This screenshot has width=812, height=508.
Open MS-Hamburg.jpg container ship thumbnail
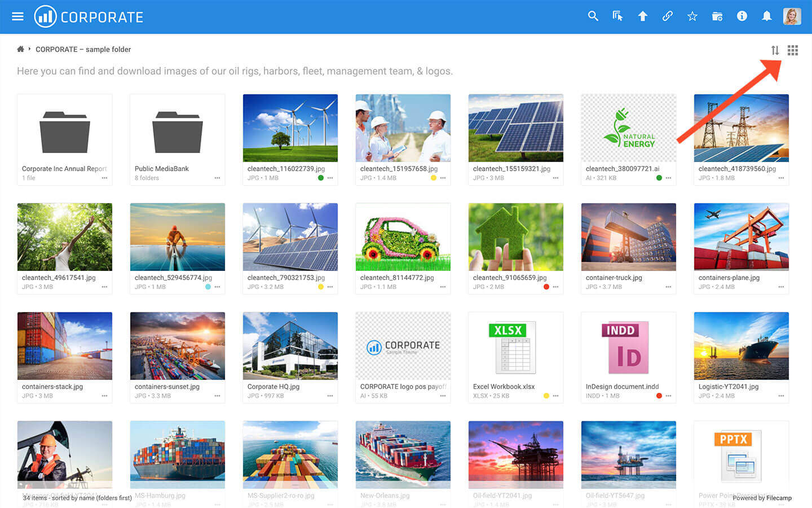178,455
